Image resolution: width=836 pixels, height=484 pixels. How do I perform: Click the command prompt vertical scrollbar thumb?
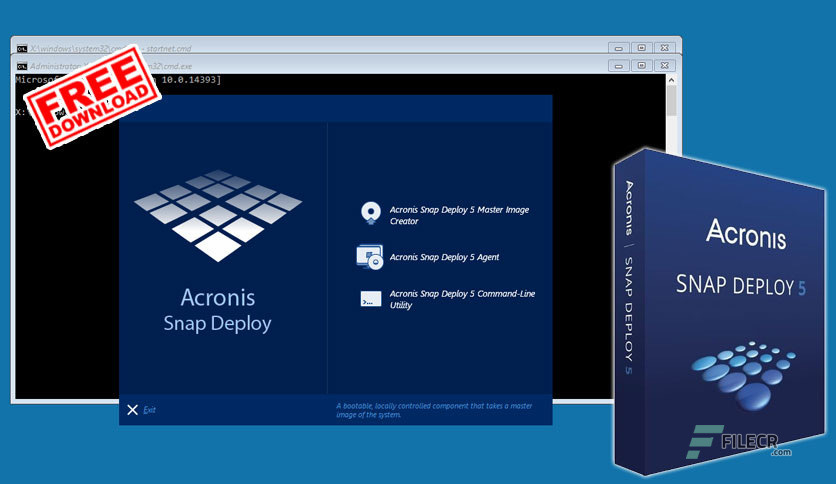671,101
